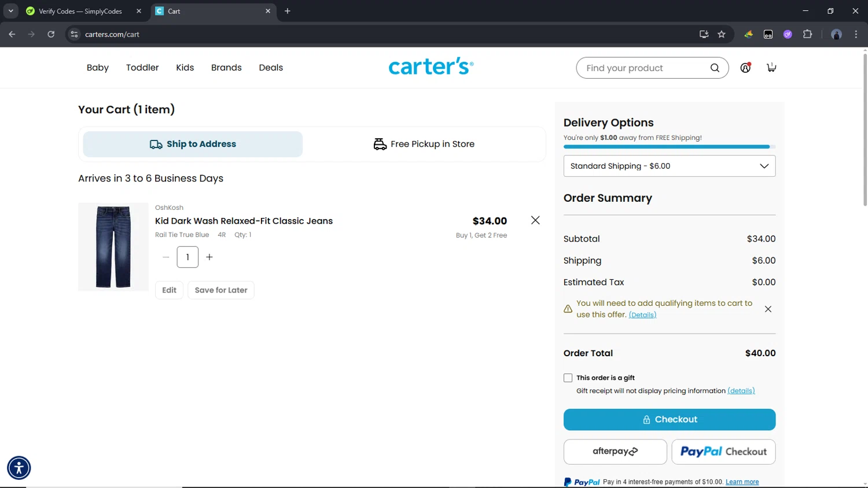The height and width of the screenshot is (488, 868).
Task: Close the Cart tab
Action: point(268,11)
